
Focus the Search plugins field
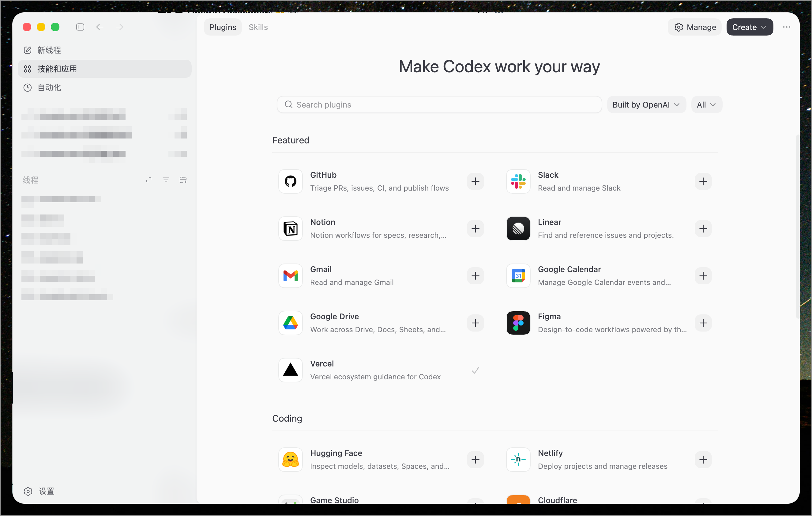439,104
